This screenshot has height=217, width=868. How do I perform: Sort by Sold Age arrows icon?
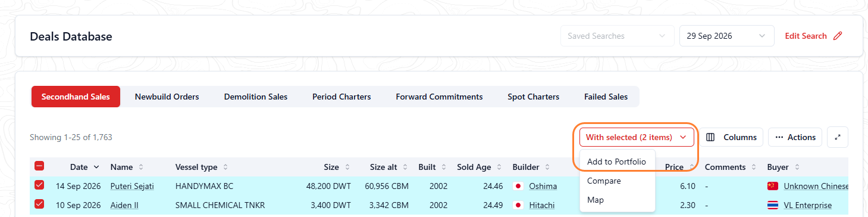pyautogui.click(x=499, y=167)
